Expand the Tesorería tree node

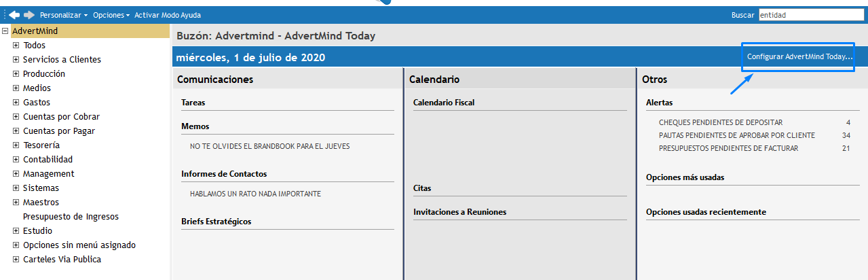coord(16,145)
